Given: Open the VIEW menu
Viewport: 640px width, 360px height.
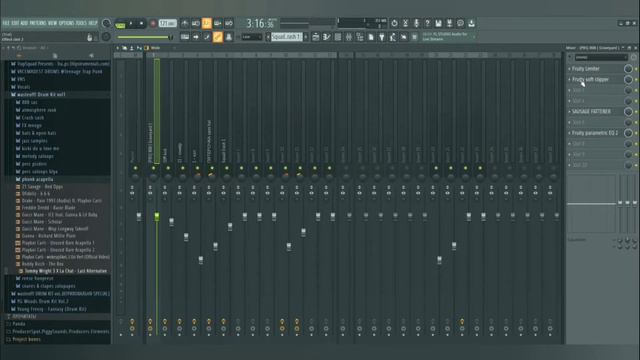Looking at the screenshot, I should pos(52,23).
